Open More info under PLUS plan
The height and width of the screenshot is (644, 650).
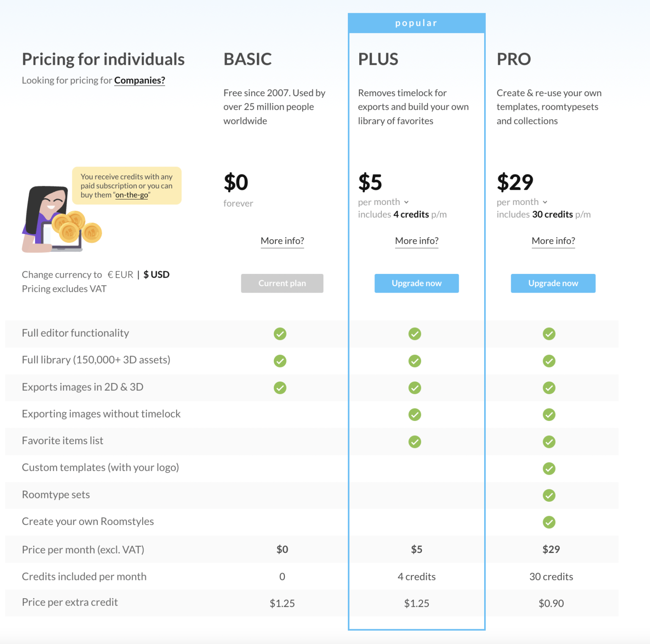(416, 241)
